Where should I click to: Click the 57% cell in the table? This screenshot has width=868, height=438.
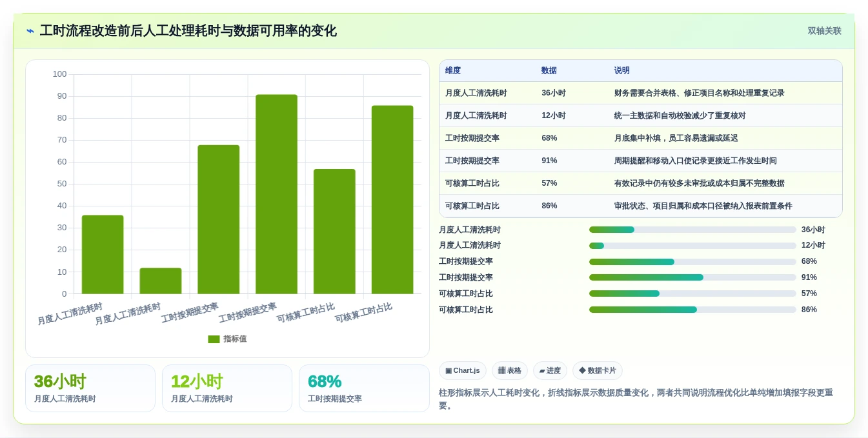coord(549,183)
